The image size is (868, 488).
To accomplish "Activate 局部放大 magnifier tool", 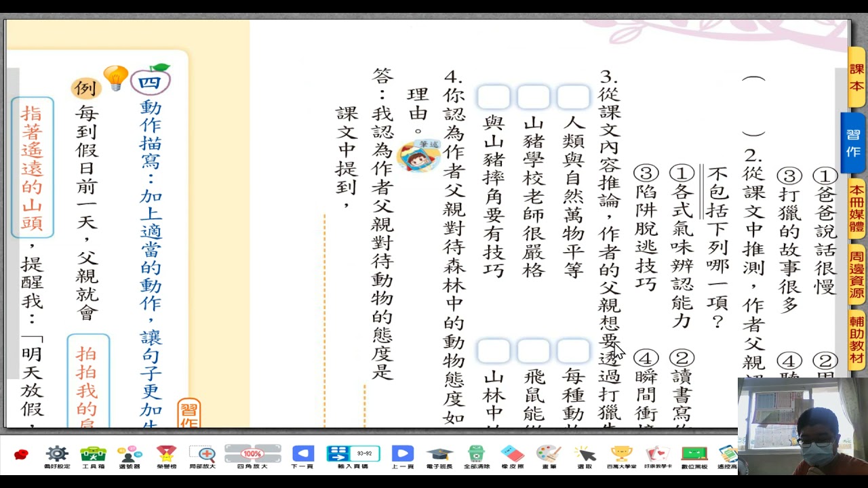I will [202, 457].
